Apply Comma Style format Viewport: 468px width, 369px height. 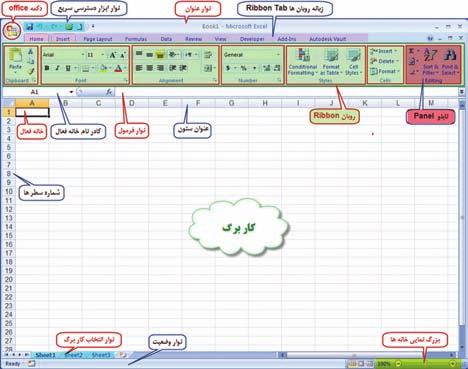pyautogui.click(x=255, y=68)
